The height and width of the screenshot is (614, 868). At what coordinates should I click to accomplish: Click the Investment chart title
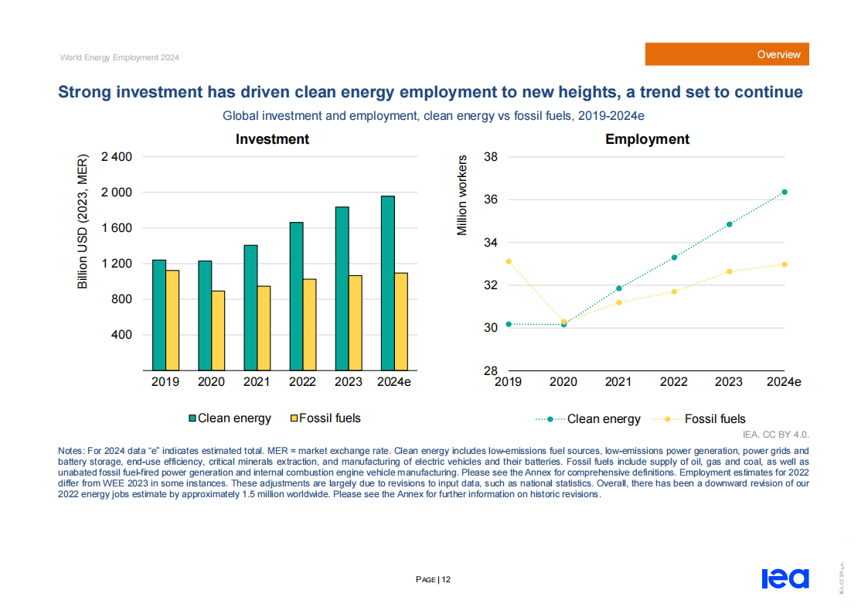pyautogui.click(x=272, y=139)
